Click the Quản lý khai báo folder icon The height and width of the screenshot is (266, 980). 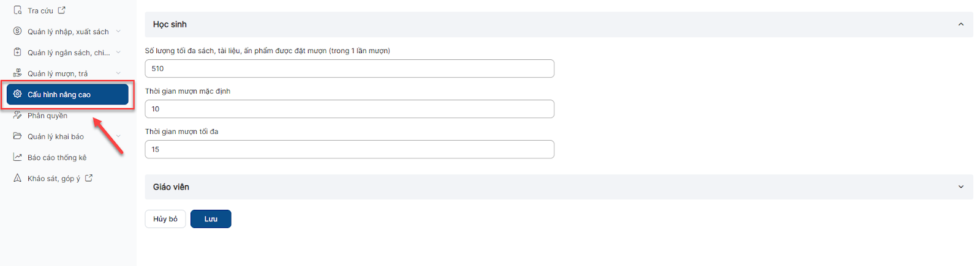(18, 136)
